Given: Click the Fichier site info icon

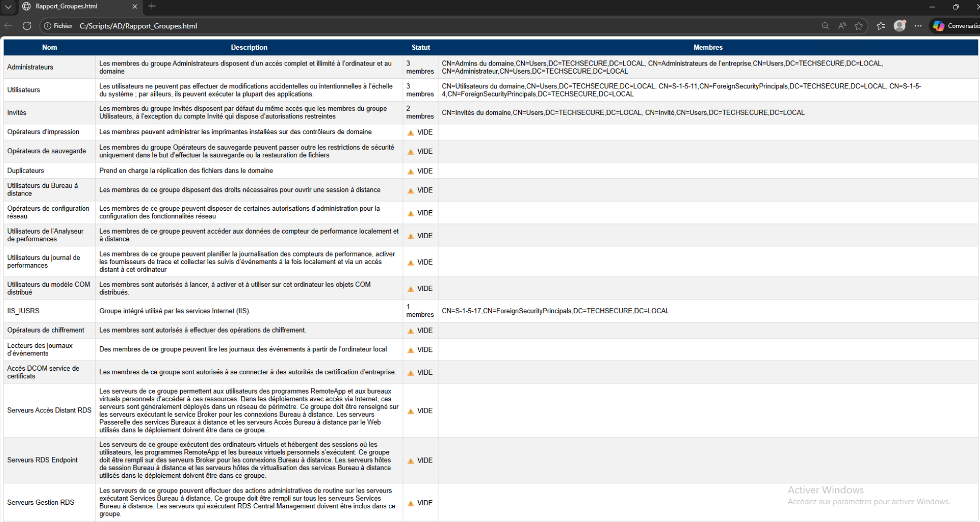Looking at the screenshot, I should pos(48,26).
